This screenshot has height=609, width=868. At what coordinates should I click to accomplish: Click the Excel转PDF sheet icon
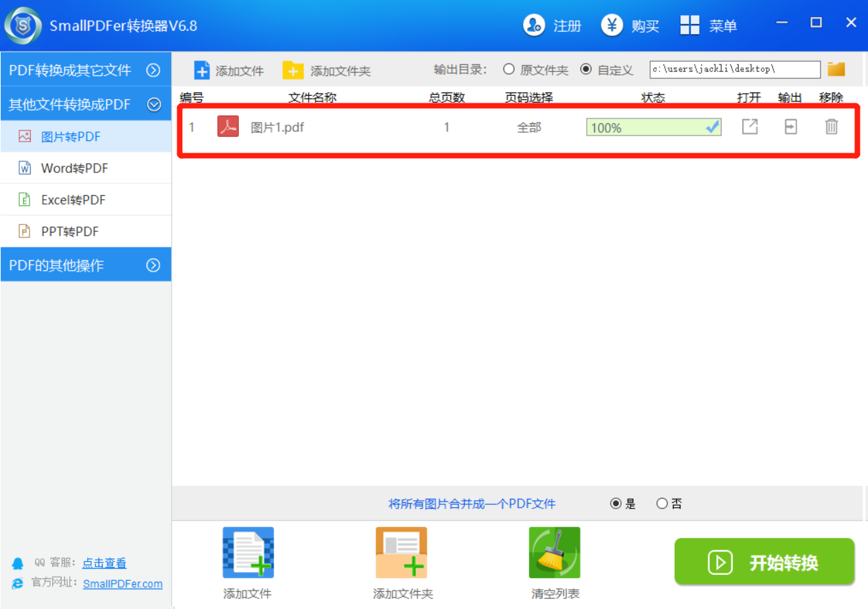point(25,200)
